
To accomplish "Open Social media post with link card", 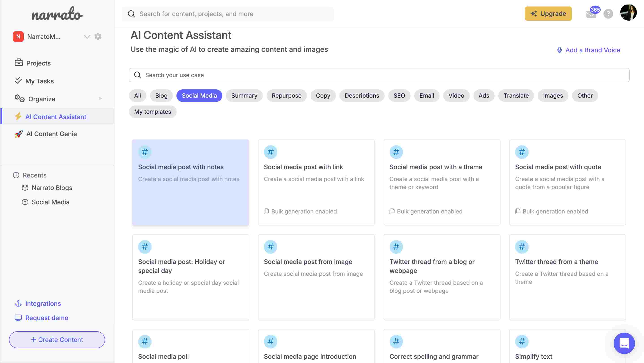I will click(x=316, y=182).
